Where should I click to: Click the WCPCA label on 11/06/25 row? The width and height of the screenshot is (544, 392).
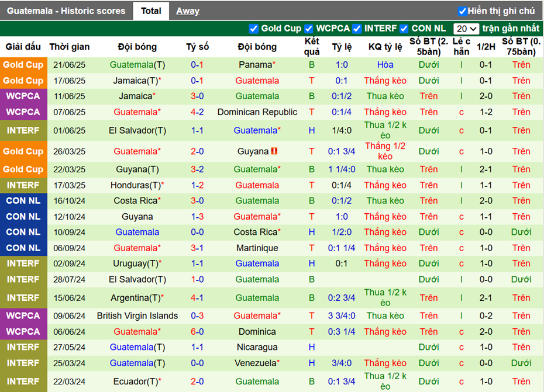pos(23,96)
